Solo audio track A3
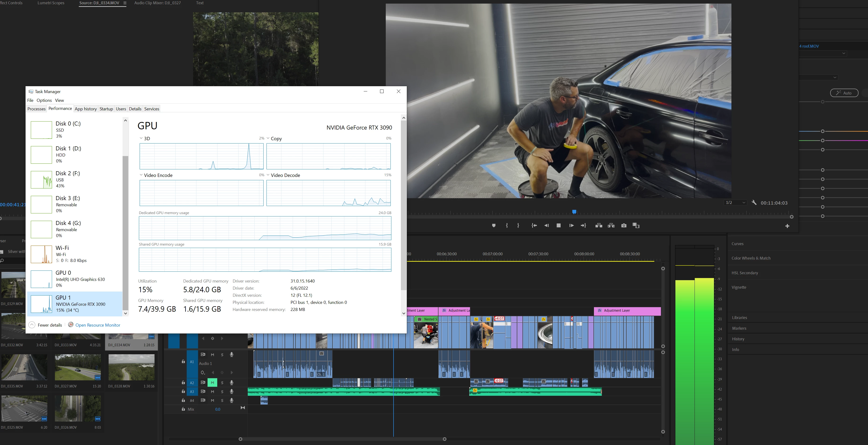Screen dimensions: 868x445 [x=222, y=392]
